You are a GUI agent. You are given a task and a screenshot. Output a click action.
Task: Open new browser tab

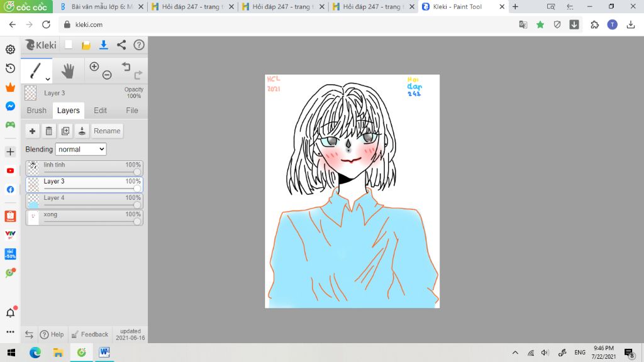click(515, 6)
